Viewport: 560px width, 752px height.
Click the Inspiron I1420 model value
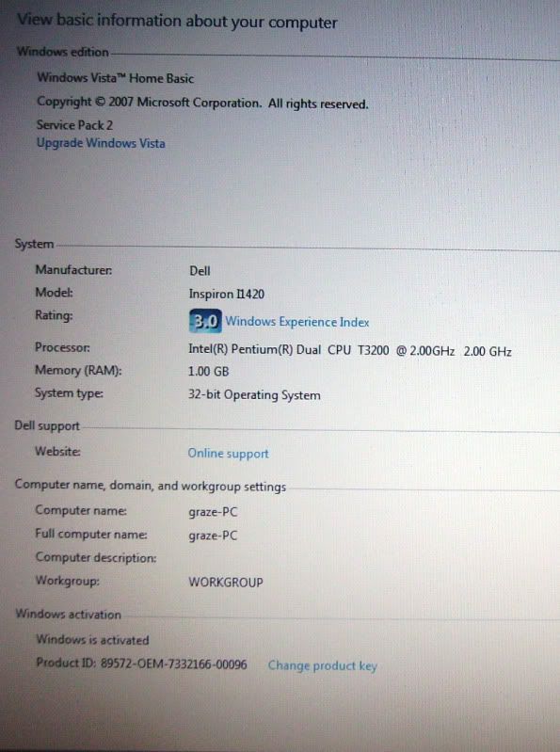tap(226, 294)
